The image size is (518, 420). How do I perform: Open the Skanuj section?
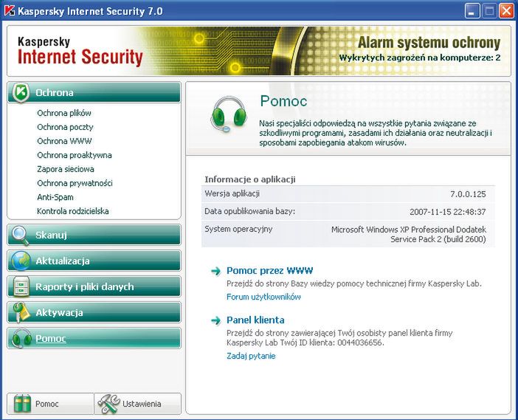point(94,235)
